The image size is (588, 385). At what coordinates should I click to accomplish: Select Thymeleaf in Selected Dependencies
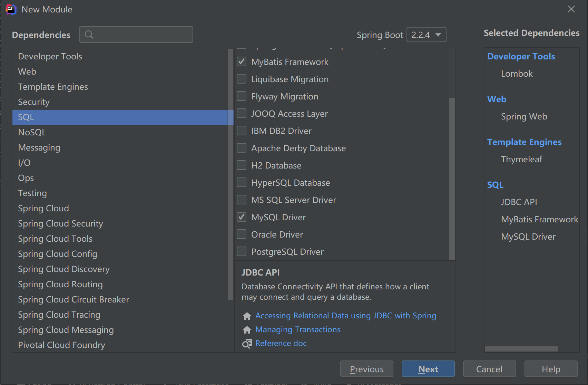pyautogui.click(x=522, y=159)
